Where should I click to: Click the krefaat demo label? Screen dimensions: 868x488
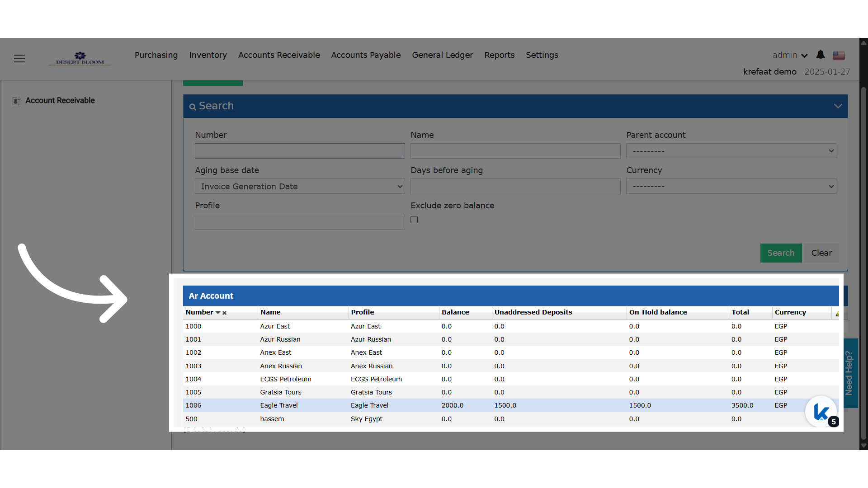pyautogui.click(x=770, y=72)
